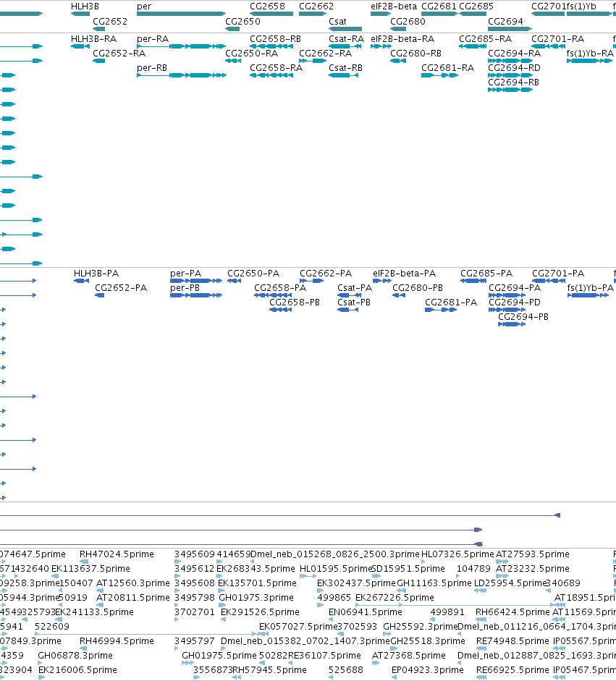Image resolution: width=616 pixels, height=681 pixels.
Task: Select the 'CG2658-PA' protein label
Action: [280, 287]
